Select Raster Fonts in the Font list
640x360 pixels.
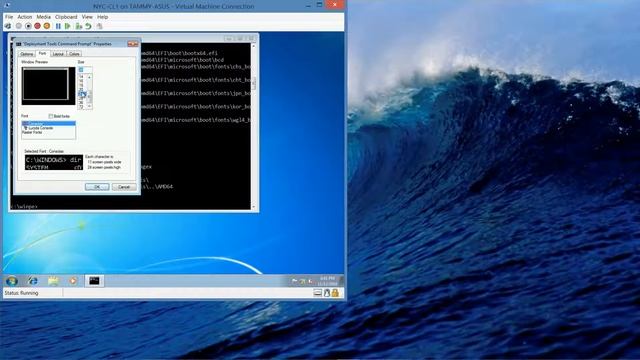[x=49, y=132]
